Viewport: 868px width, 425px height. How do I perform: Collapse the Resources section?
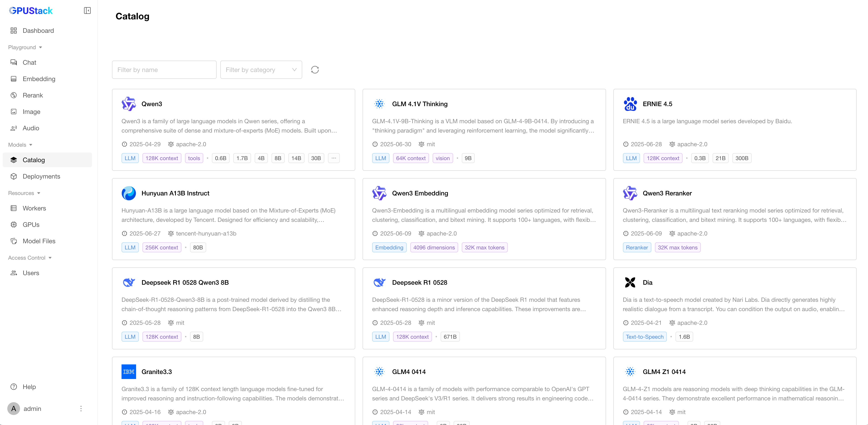pyautogui.click(x=24, y=193)
